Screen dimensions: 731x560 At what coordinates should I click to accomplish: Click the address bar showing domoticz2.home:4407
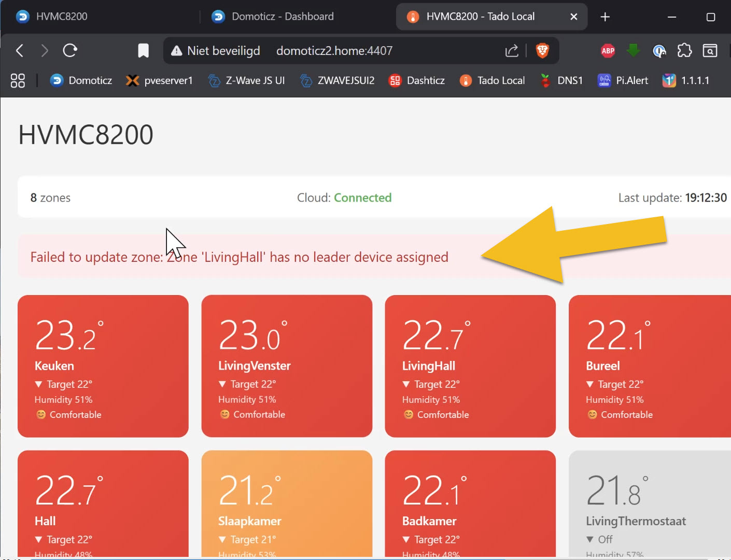pos(334,51)
